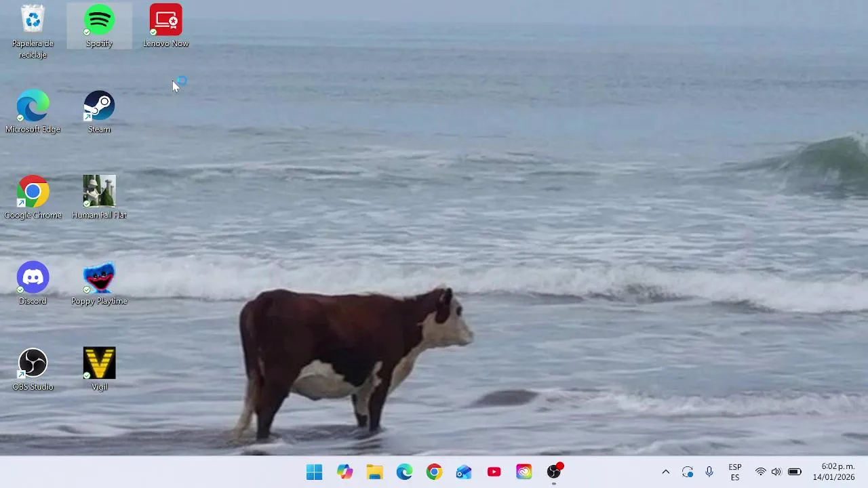Open the Windows Start menu
This screenshot has height=488, width=868.
click(x=315, y=472)
